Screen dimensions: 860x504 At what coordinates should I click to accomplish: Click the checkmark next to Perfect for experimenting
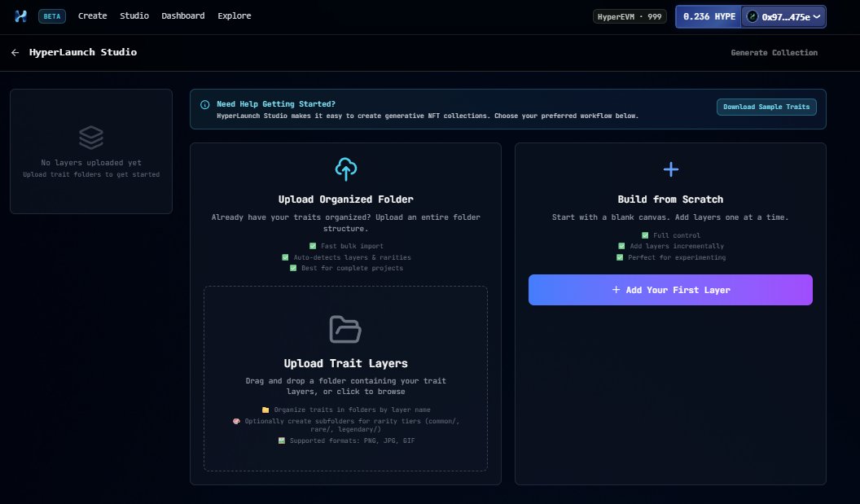click(620, 257)
